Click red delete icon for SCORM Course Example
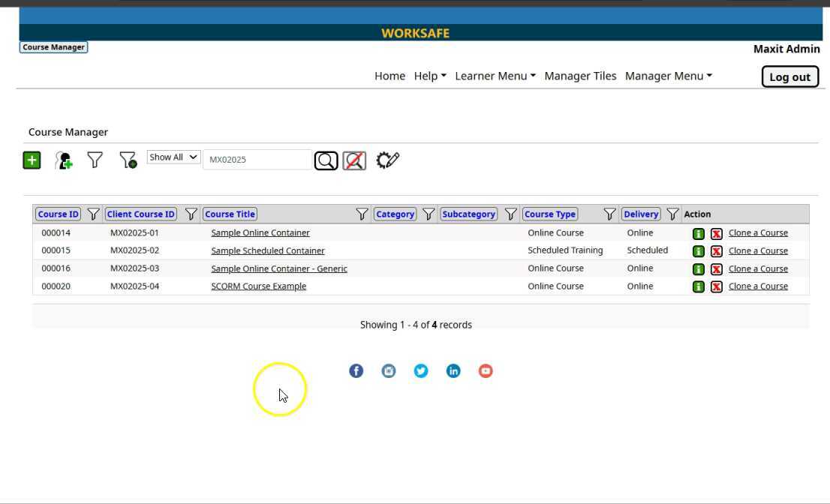 [716, 286]
